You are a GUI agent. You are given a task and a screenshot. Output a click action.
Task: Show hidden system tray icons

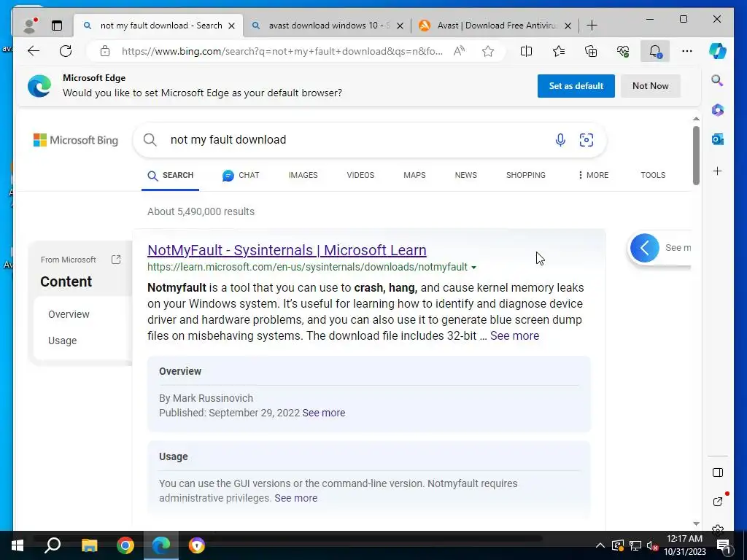click(x=600, y=545)
